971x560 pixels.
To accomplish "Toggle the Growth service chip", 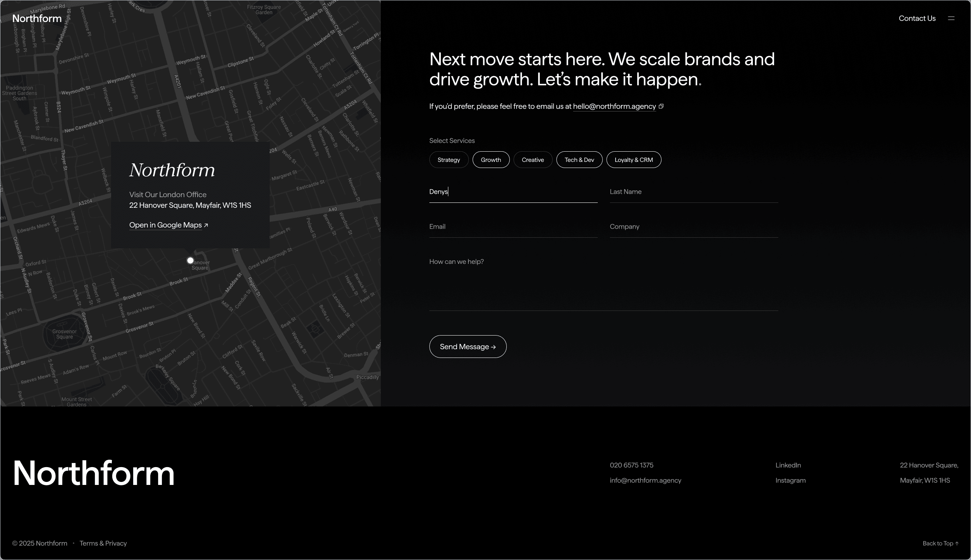I will pos(490,160).
